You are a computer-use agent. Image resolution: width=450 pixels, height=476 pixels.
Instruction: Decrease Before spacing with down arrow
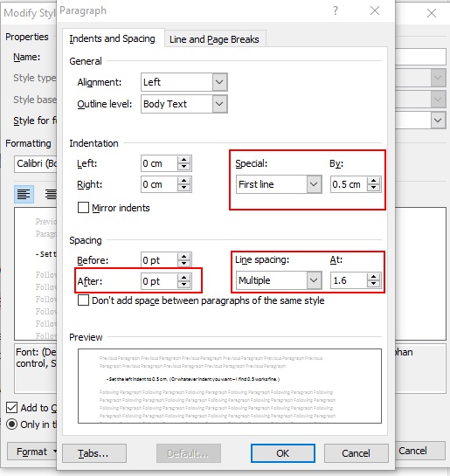pos(184,263)
